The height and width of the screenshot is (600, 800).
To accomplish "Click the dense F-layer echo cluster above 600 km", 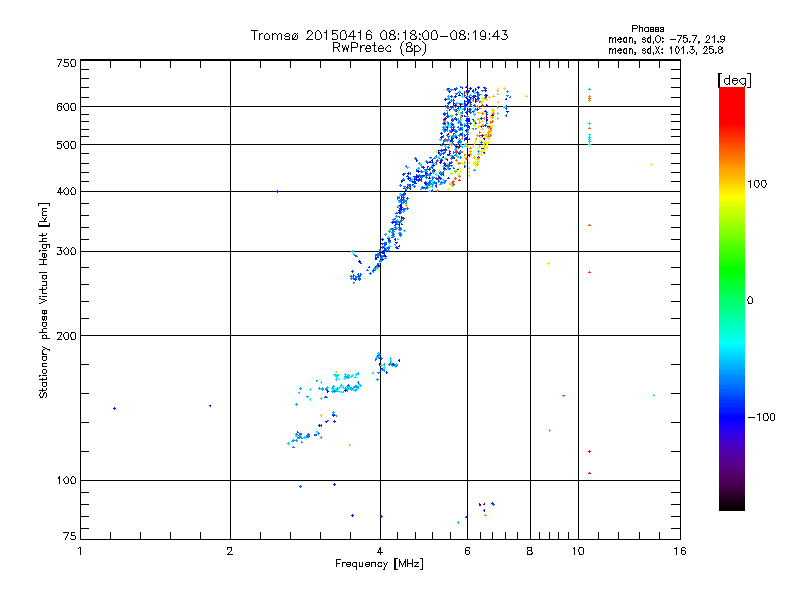I will [x=465, y=96].
